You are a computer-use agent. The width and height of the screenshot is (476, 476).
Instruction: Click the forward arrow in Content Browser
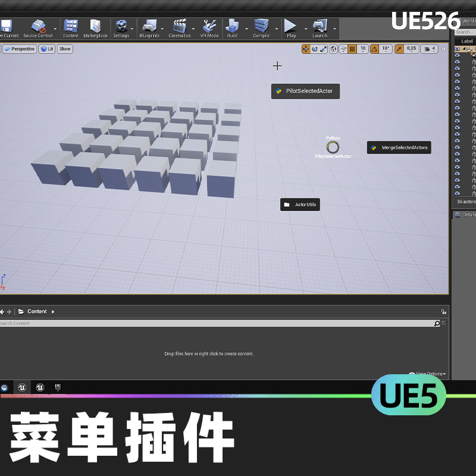coord(9,312)
